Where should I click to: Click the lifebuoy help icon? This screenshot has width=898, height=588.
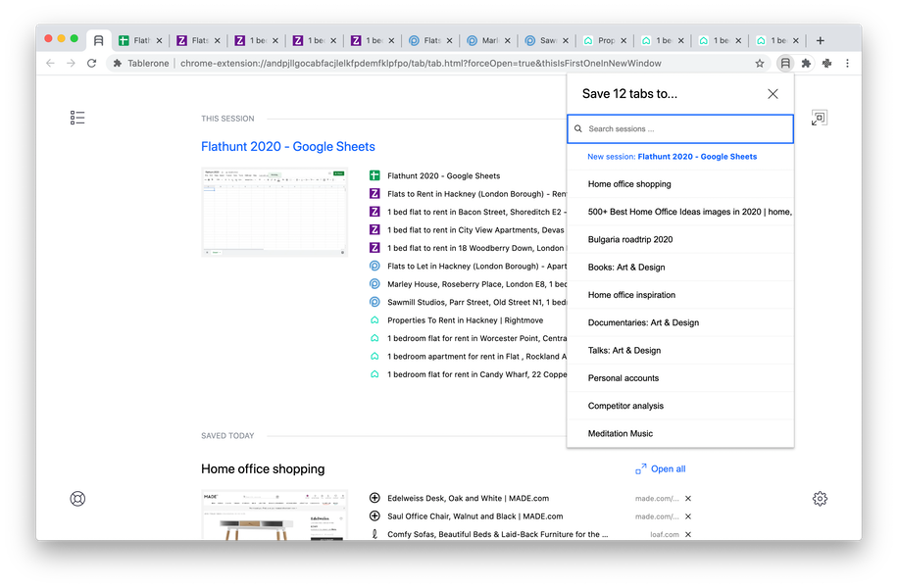pyautogui.click(x=78, y=498)
